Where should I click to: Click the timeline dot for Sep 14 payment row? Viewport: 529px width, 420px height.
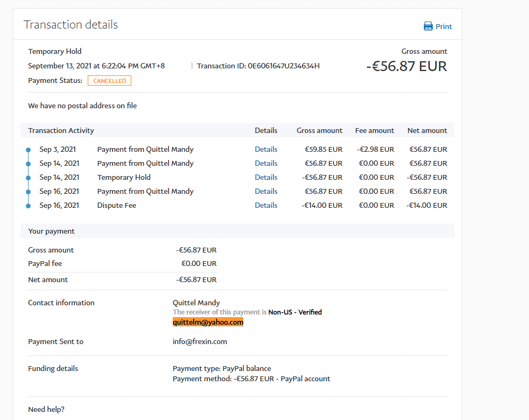click(29, 164)
